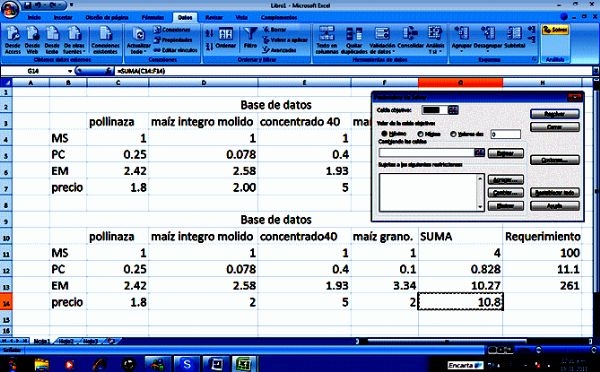Click the Cambiando las celdas input field
The width and height of the screenshot is (600, 372).
(427, 153)
